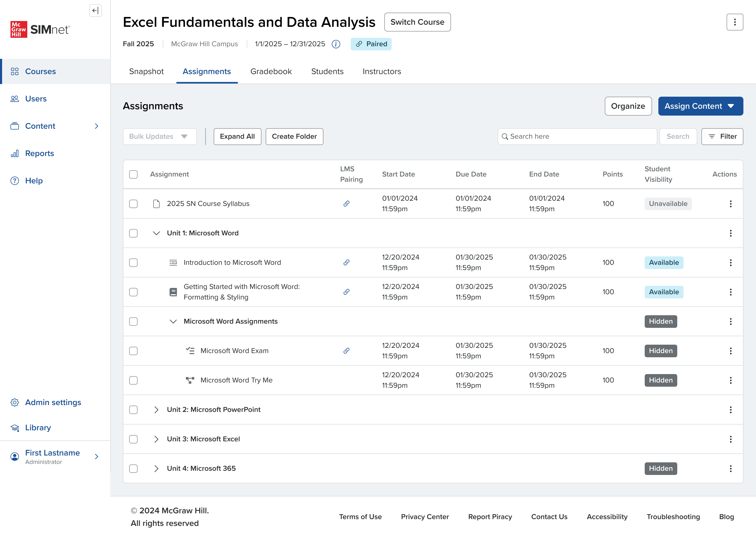The image size is (756, 538).
Task: Expand the Unit 2: Microsoft PowerPoint folder
Action: click(x=156, y=410)
